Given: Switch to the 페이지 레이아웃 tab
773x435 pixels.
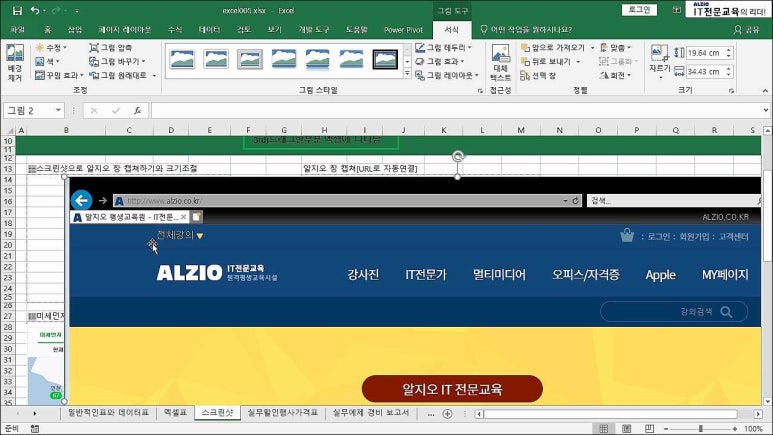Looking at the screenshot, I should [125, 30].
